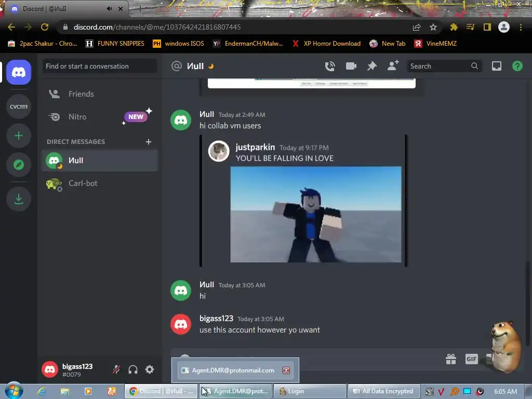Open the Nitro page
532x399 pixels.
pyautogui.click(x=100, y=117)
